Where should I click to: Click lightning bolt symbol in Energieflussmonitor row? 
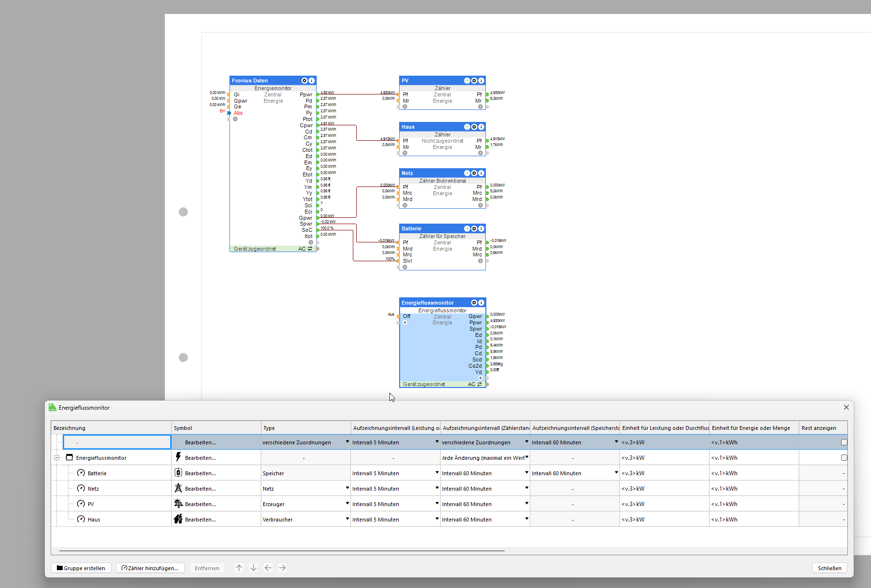(x=178, y=457)
